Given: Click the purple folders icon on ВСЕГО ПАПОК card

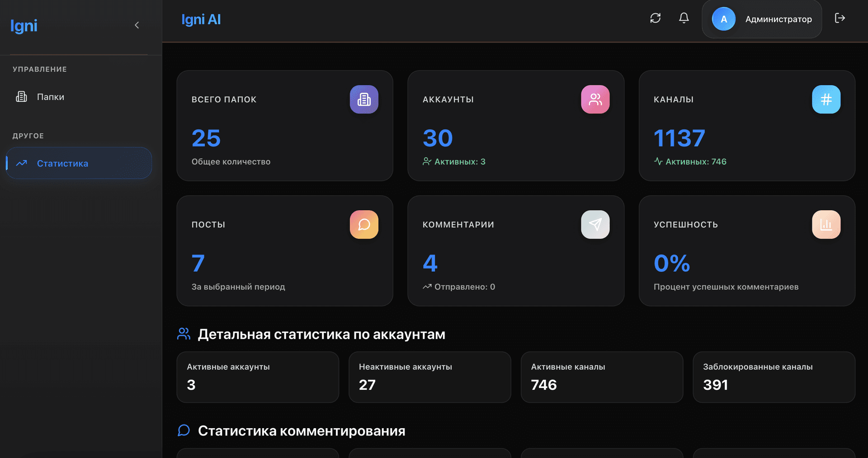Looking at the screenshot, I should pos(364,99).
